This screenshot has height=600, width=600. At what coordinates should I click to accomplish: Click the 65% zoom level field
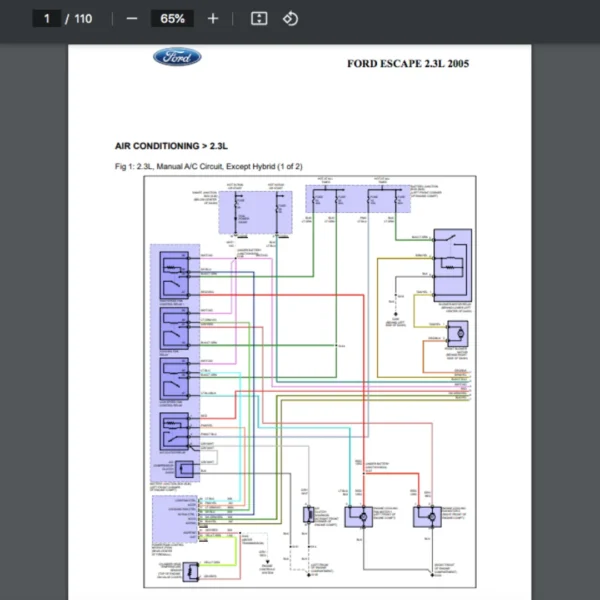tap(172, 19)
